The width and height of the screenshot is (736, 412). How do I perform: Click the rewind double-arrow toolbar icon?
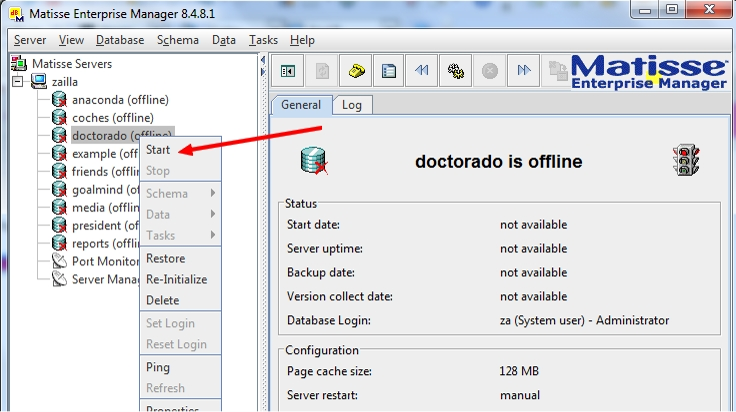pyautogui.click(x=422, y=71)
